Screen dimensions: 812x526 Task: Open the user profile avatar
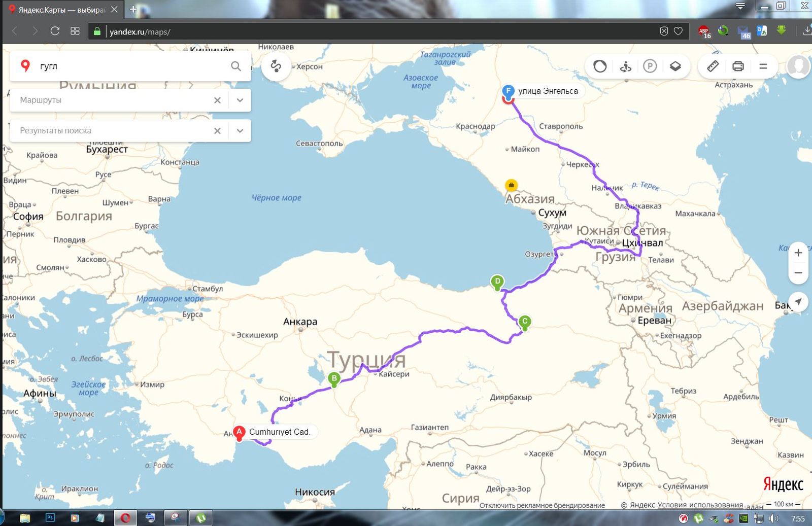(798, 66)
